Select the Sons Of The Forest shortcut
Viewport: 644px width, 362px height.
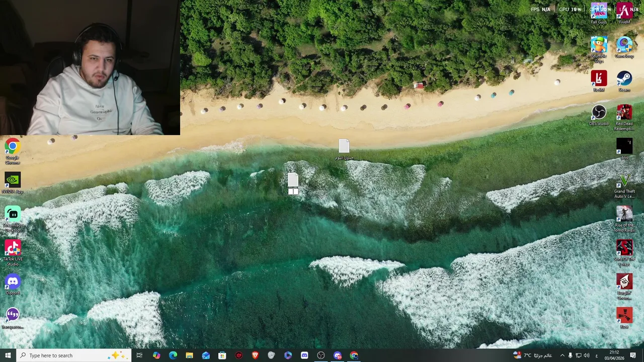(624, 253)
